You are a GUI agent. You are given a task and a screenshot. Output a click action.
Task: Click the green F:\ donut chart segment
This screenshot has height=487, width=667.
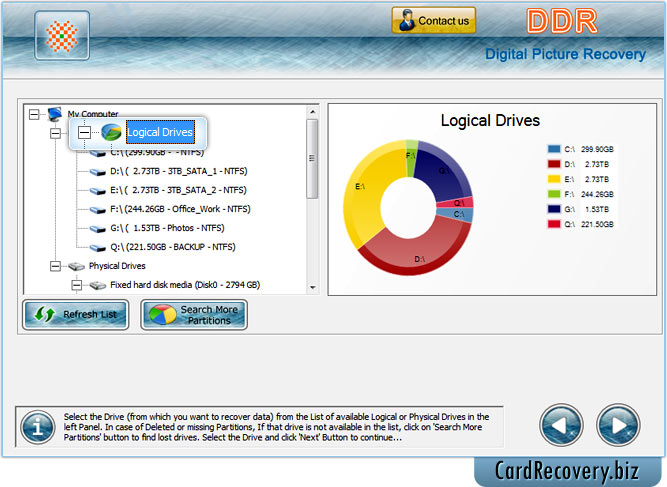[411, 157]
